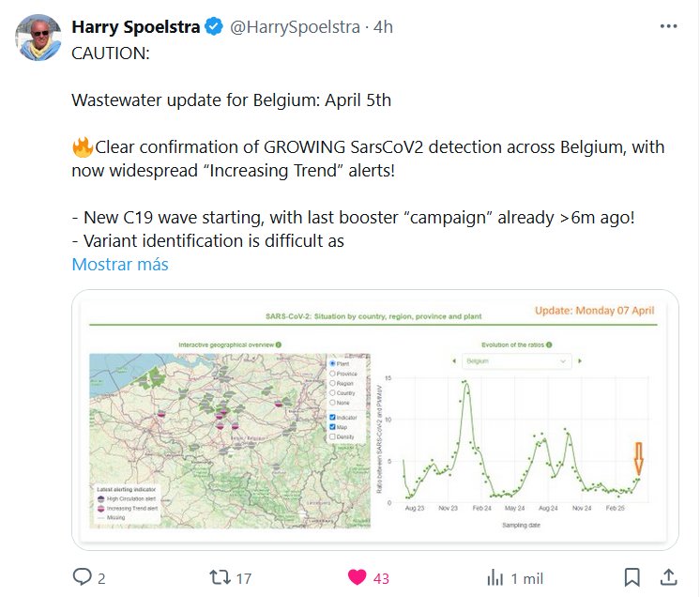Click the Harry Spoelstra display name
Screen dimensions: 700x597
(x=136, y=27)
